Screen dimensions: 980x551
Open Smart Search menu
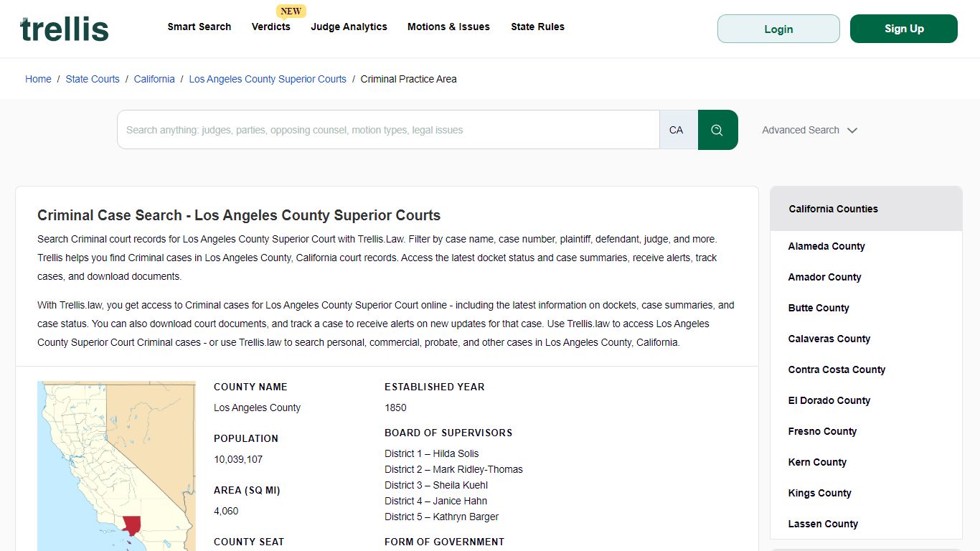coord(199,27)
